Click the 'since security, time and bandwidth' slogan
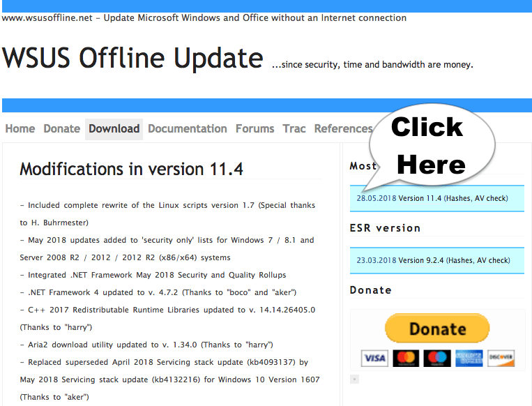 pos(372,64)
